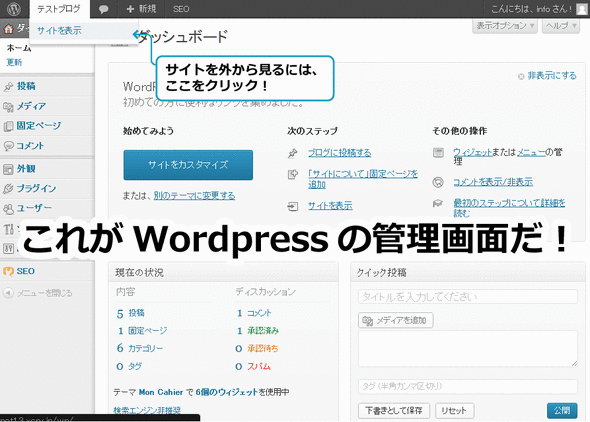590x422 pixels.
Task: Click the view-site icon in next steps
Action: (x=293, y=206)
